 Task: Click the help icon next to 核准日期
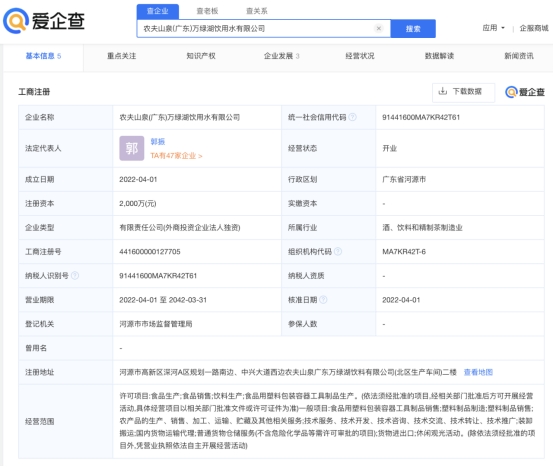click(x=323, y=300)
